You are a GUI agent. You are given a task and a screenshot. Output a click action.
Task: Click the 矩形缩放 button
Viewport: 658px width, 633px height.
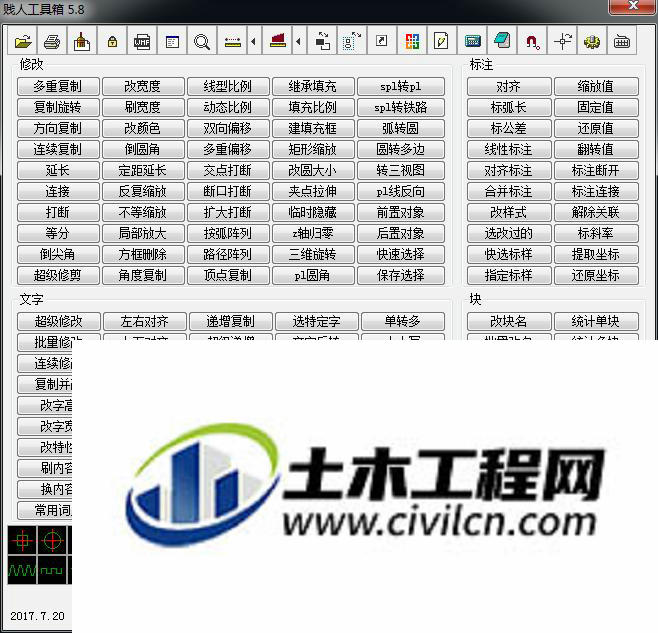(313, 149)
